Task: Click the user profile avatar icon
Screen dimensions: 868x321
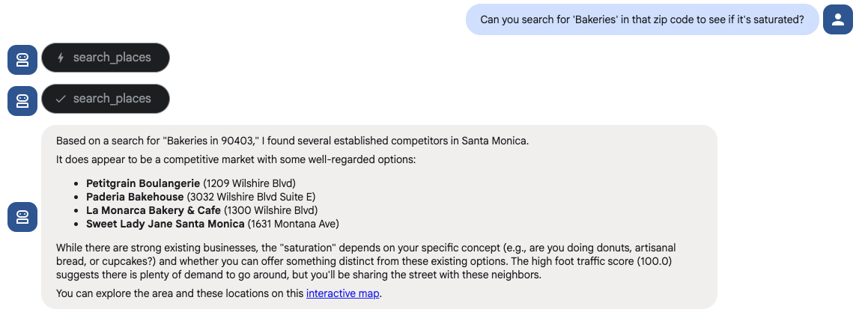Action: 838,19
